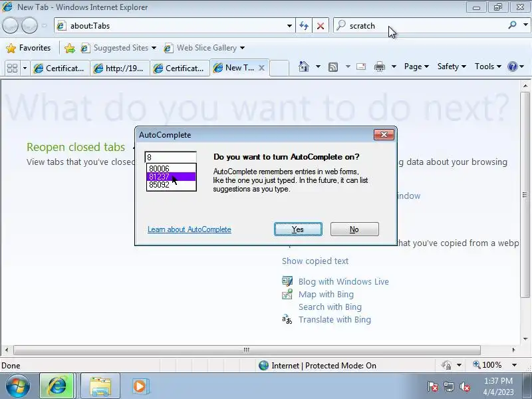
Task: Open Suggested Sites in favorites bar
Action: [x=118, y=48]
